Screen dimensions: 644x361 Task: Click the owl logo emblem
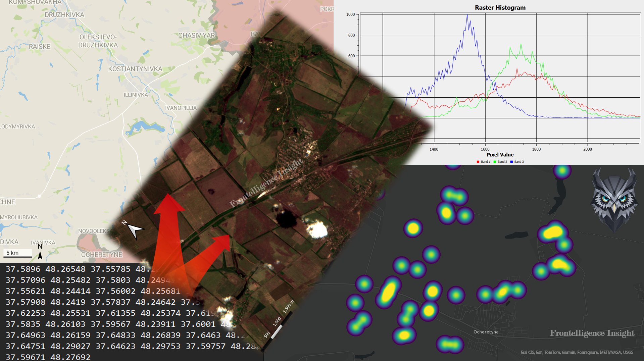[614, 200]
